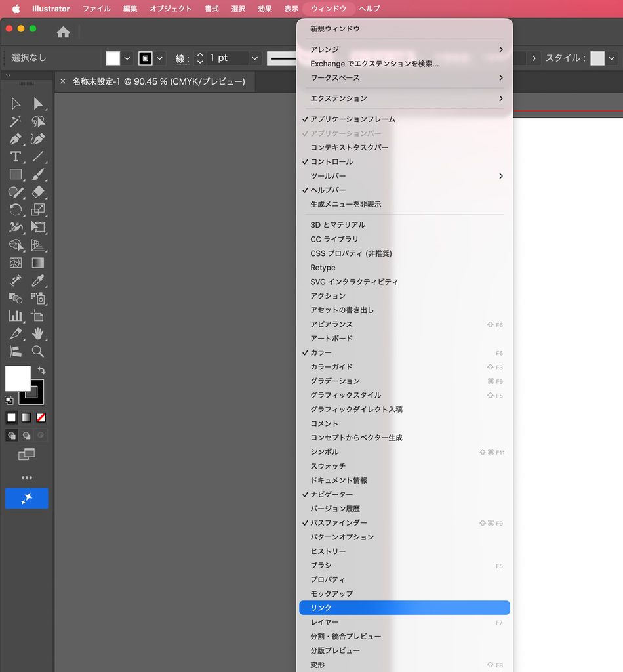Screen dimensions: 623x672
Task: Reset default fill and stroke
Action: click(x=9, y=400)
